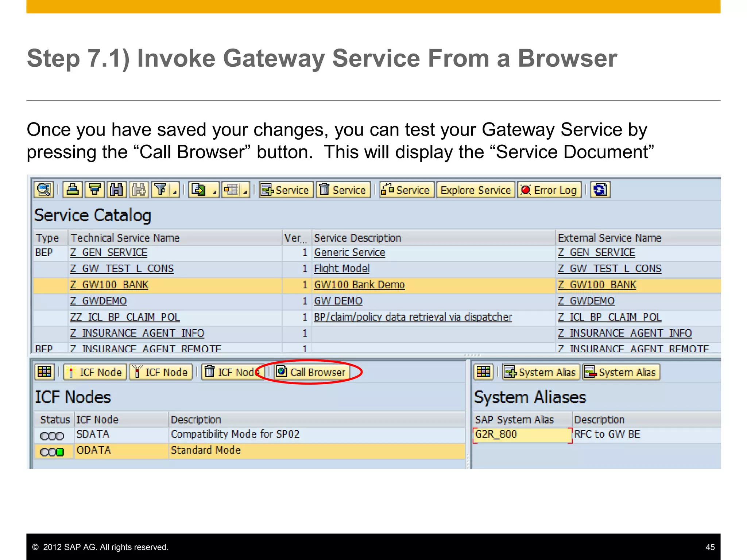Click the greyed Find Next binoculars icon
Image resolution: width=747 pixels, height=560 pixels.
pos(139,190)
